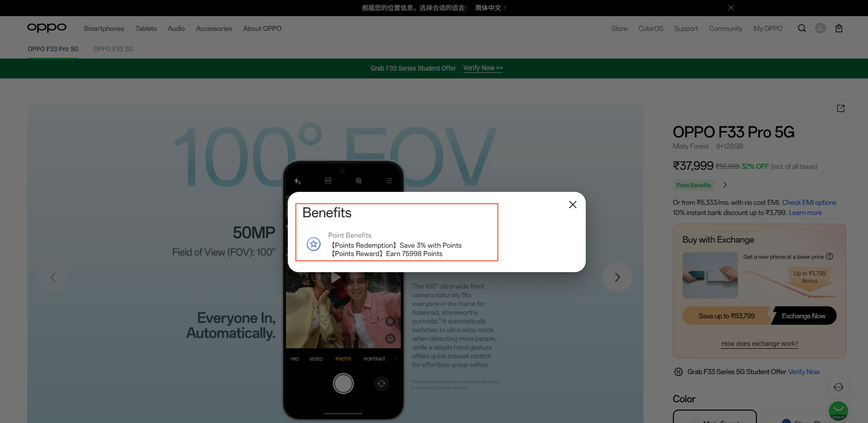The image size is (868, 423).
Task: Switch to OPPO F33 Pro 5G tab
Action: click(x=53, y=49)
